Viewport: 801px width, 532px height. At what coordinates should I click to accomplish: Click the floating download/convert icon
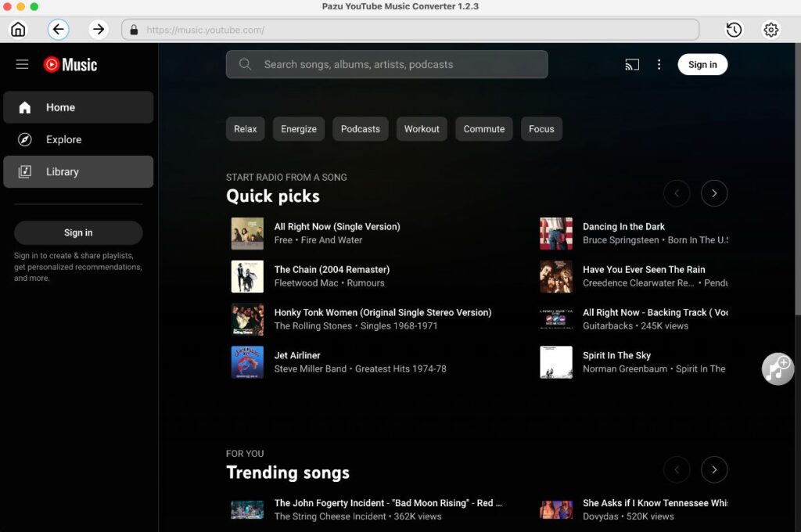tap(777, 368)
